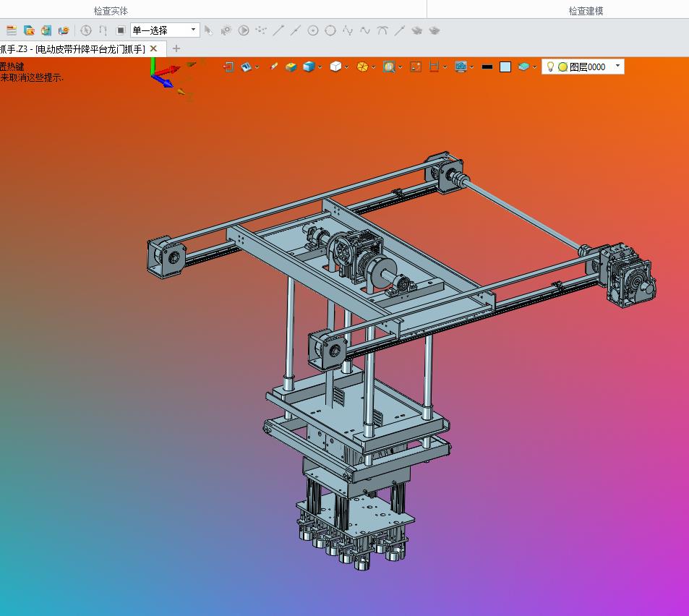Expand the H-shaped dimension dropdown
The height and width of the screenshot is (616, 689).
(x=445, y=67)
